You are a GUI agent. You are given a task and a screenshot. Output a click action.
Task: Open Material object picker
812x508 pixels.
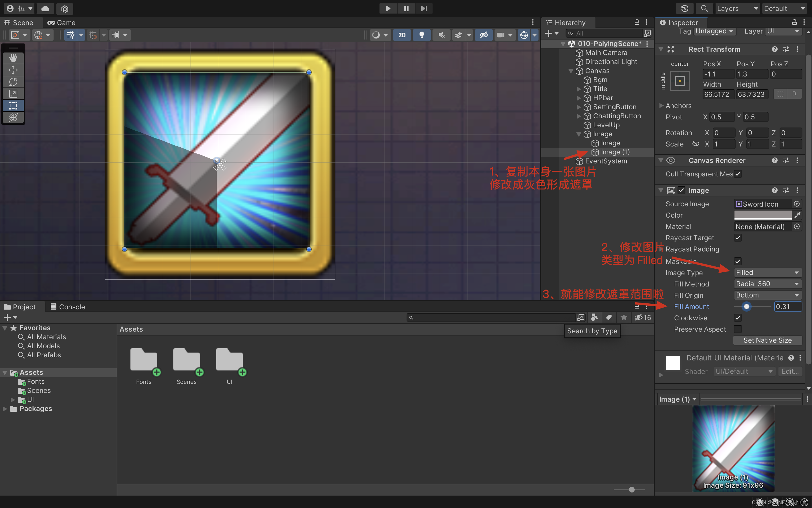click(796, 226)
